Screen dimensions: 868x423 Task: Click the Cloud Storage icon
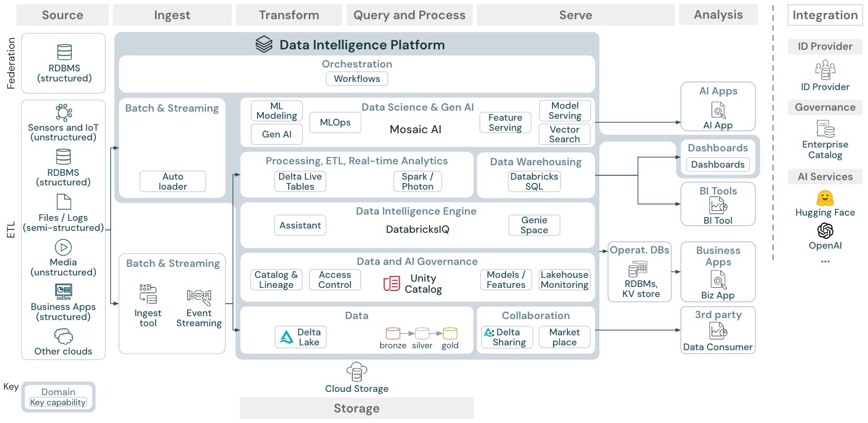tap(357, 372)
